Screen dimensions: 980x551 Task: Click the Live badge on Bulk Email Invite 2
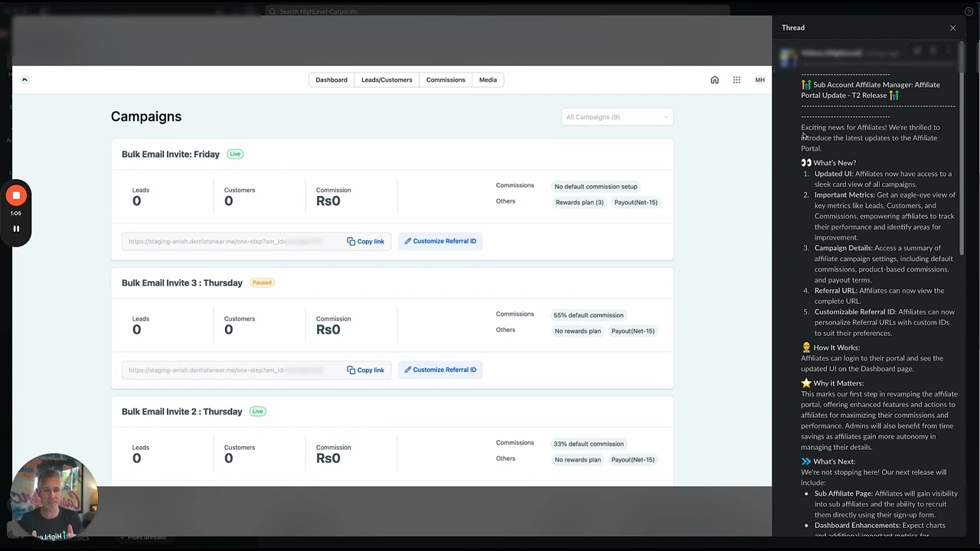(x=257, y=411)
